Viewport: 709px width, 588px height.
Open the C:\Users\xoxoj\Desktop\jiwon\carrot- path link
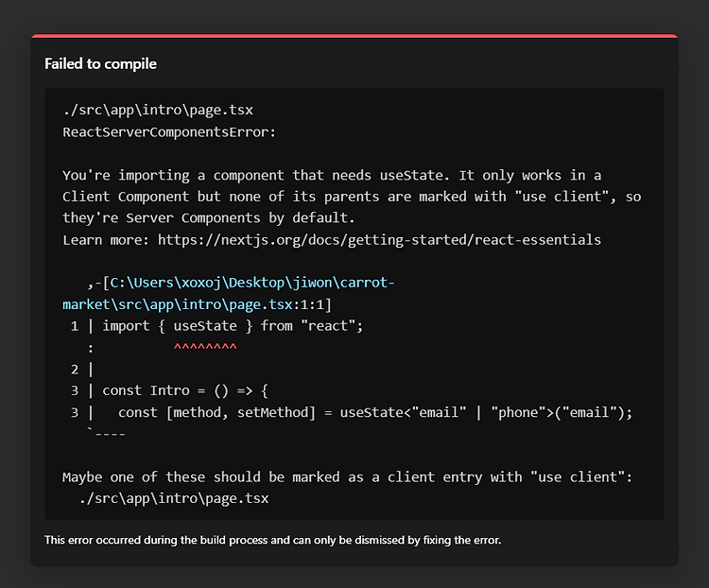point(251,283)
